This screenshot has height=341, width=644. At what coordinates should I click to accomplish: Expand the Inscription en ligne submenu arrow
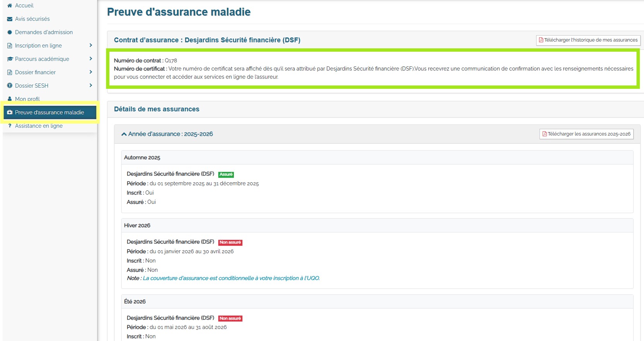coord(91,46)
